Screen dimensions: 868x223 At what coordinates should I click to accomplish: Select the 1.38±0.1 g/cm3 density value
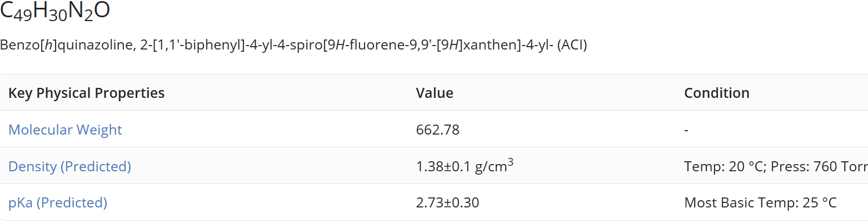point(465,166)
